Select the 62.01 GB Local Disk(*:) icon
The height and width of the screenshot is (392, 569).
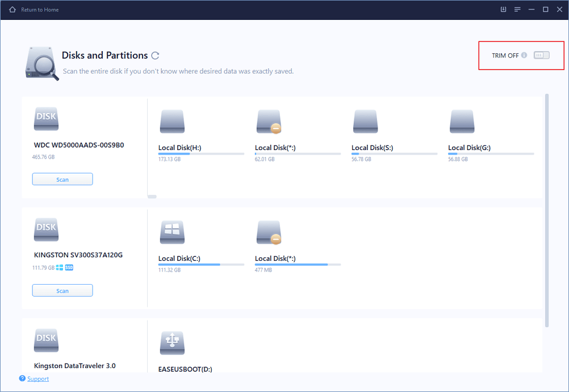tap(269, 122)
